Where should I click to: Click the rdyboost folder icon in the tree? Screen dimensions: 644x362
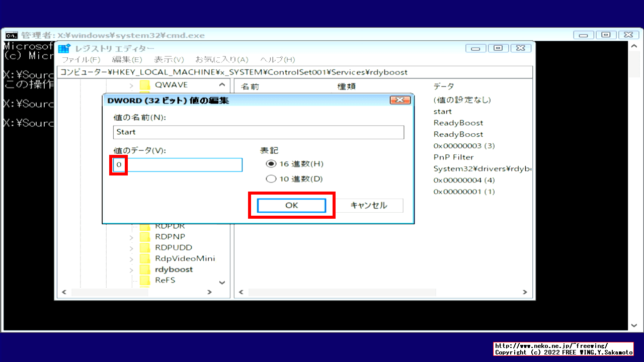(x=145, y=269)
